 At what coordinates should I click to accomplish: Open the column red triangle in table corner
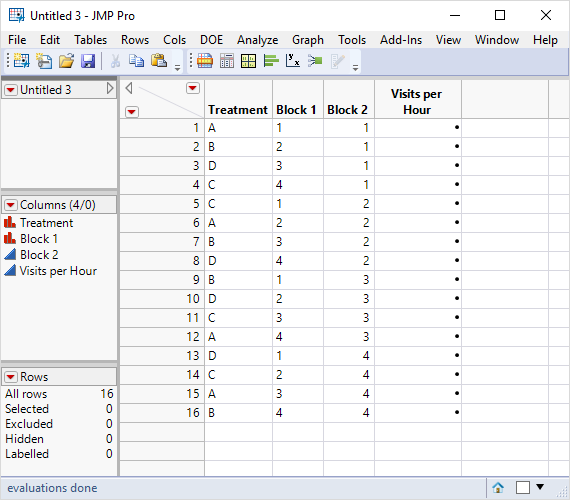point(193,88)
